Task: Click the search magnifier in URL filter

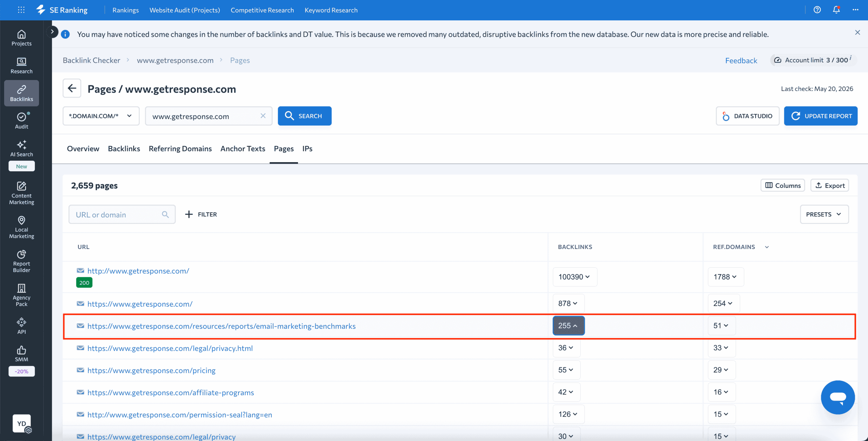Action: 165,214
